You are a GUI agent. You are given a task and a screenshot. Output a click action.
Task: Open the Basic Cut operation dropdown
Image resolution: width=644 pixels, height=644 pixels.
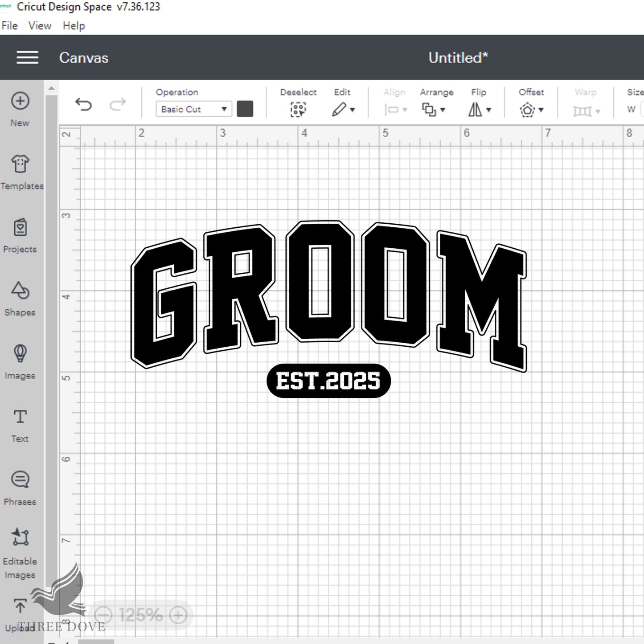tap(194, 109)
